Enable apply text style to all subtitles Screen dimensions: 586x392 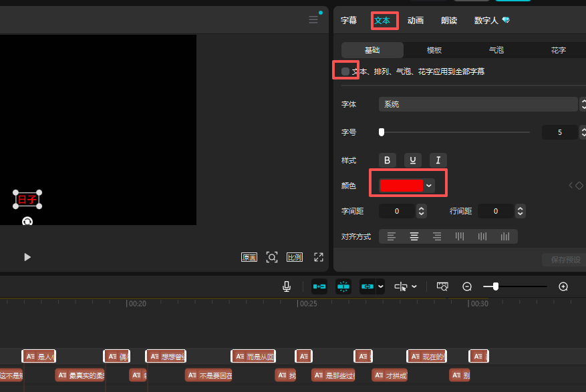[x=345, y=71]
